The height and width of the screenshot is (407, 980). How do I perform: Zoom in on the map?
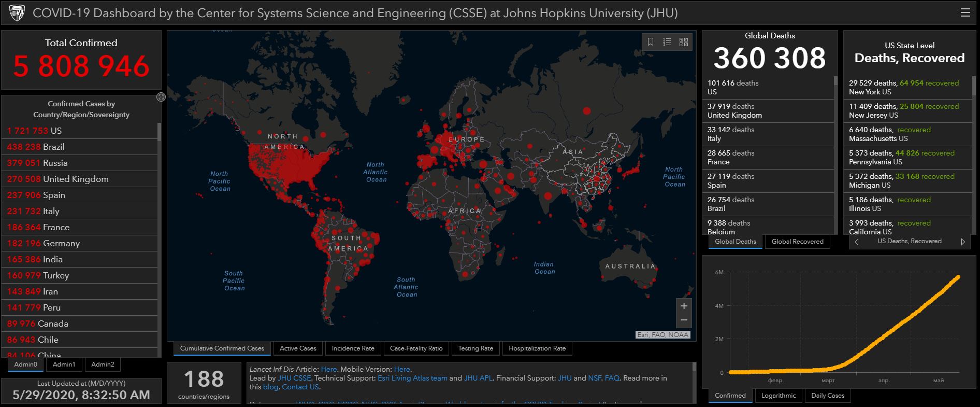pyautogui.click(x=684, y=306)
